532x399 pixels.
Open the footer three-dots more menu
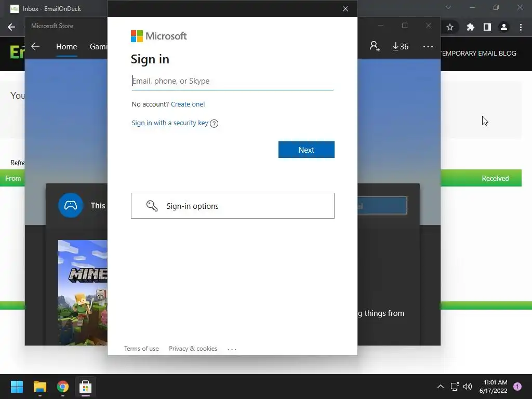tap(232, 349)
